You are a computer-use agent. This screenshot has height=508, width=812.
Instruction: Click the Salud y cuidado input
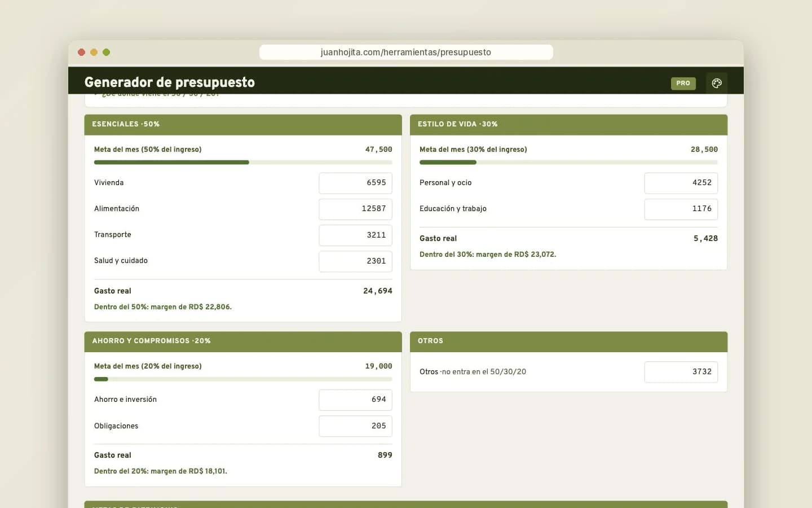355,261
